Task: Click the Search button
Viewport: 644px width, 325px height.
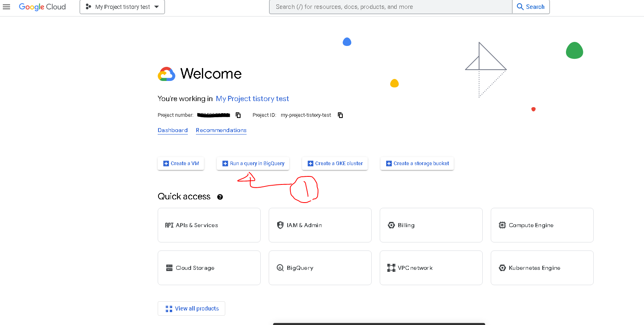Action: click(x=531, y=7)
